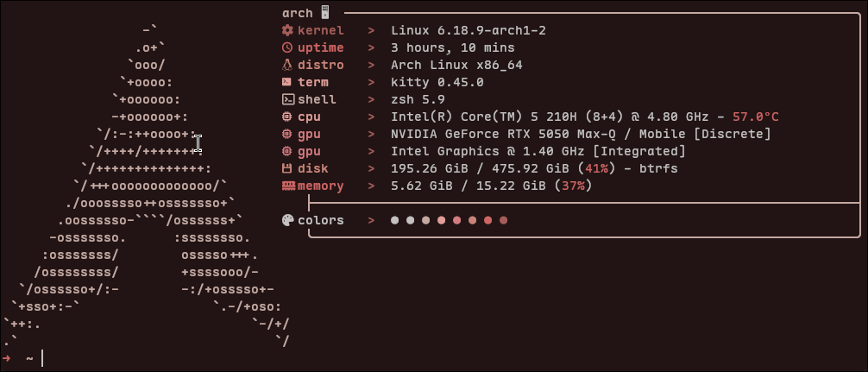Click the 'gpu' label on the Intel Graphics row
Viewport: 868px width, 372px height.
click(309, 151)
